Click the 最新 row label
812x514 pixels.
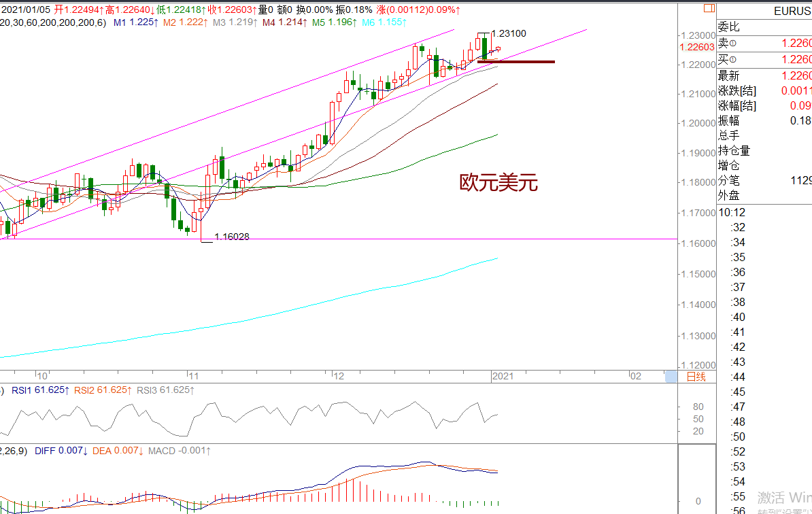pyautogui.click(x=728, y=75)
